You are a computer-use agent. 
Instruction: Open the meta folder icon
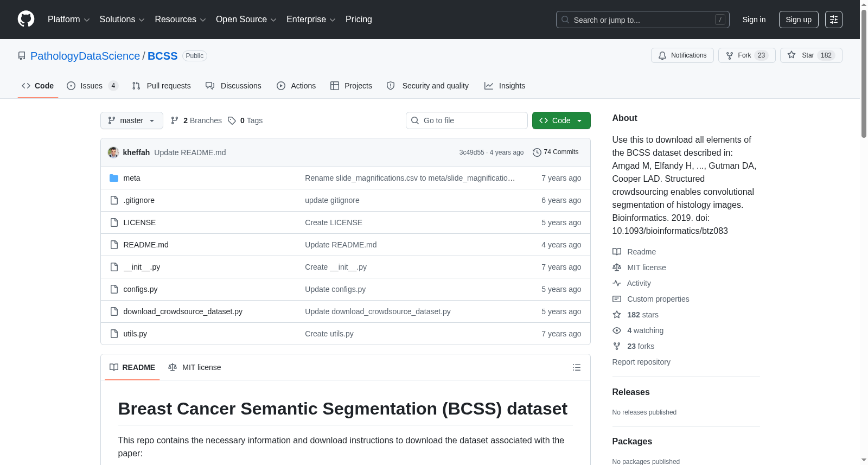tap(114, 178)
